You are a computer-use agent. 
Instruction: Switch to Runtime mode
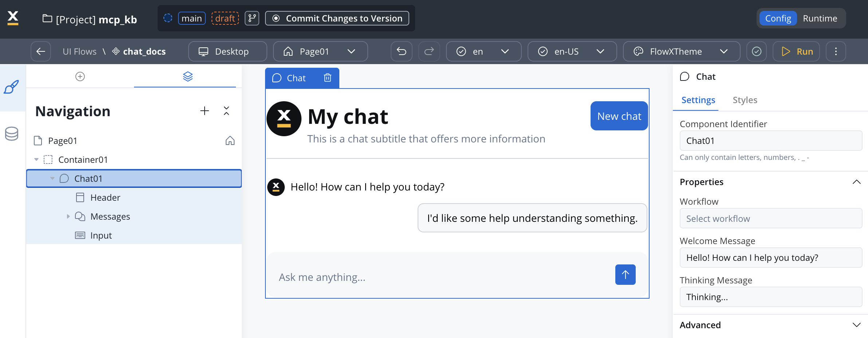820,18
